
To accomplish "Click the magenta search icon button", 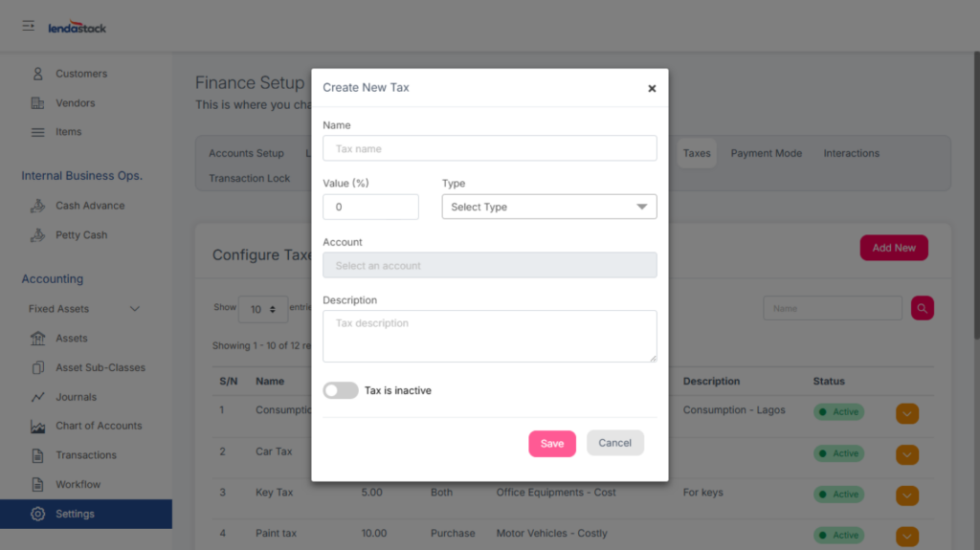I will point(922,308).
